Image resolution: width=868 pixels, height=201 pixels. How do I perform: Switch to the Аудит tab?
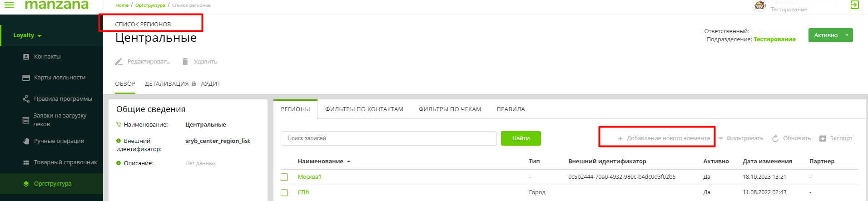click(211, 84)
